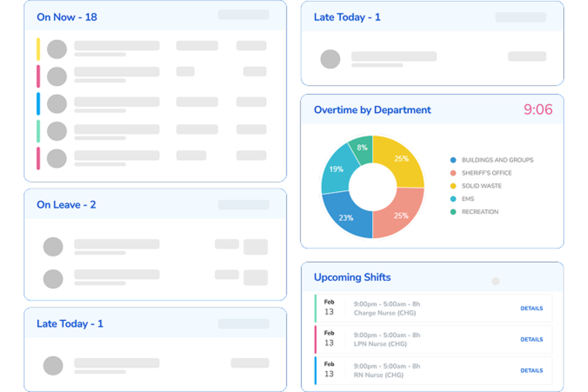The image size is (588, 392).
Task: Select the "SOLID WASTE" legend label
Action: point(482,186)
